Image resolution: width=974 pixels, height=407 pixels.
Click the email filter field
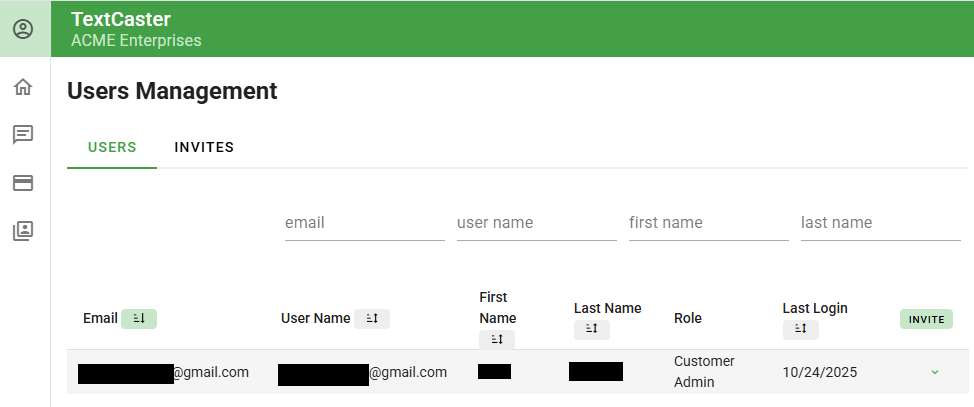coord(364,223)
